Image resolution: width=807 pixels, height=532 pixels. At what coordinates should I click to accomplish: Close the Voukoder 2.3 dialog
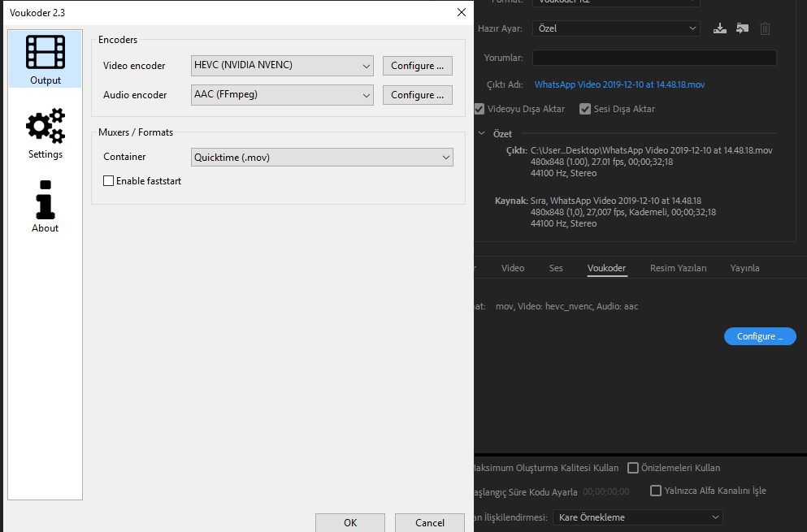[x=462, y=12]
